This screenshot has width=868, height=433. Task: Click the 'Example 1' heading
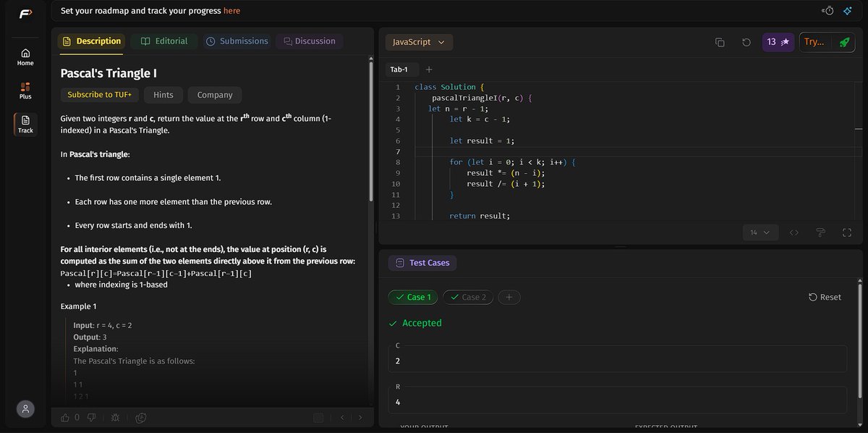[x=78, y=306]
